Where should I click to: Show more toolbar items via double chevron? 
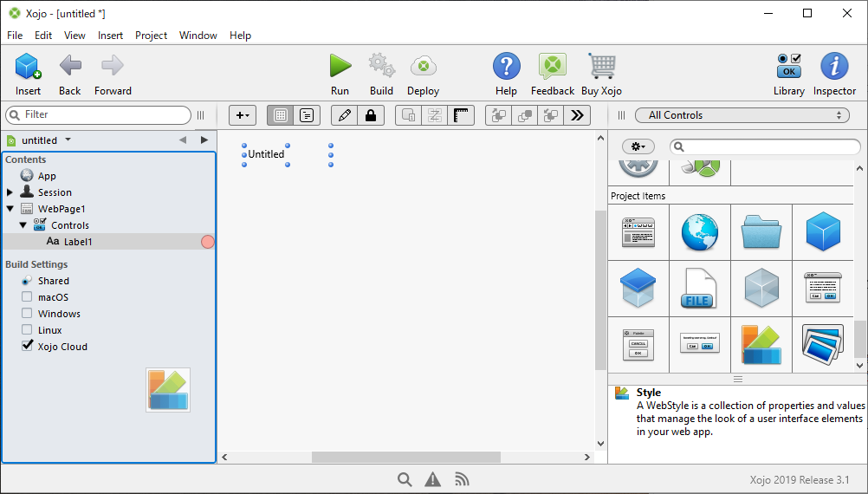[577, 115]
